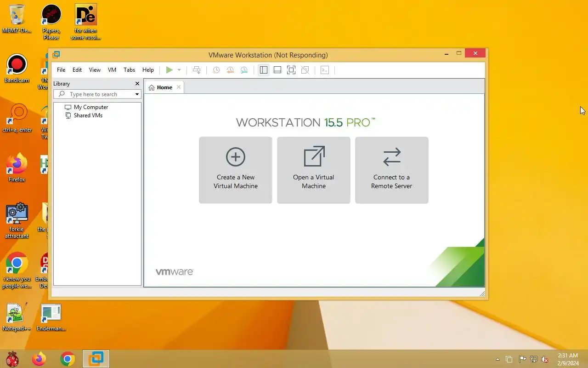Click the Start button ornament icon

[12, 359]
